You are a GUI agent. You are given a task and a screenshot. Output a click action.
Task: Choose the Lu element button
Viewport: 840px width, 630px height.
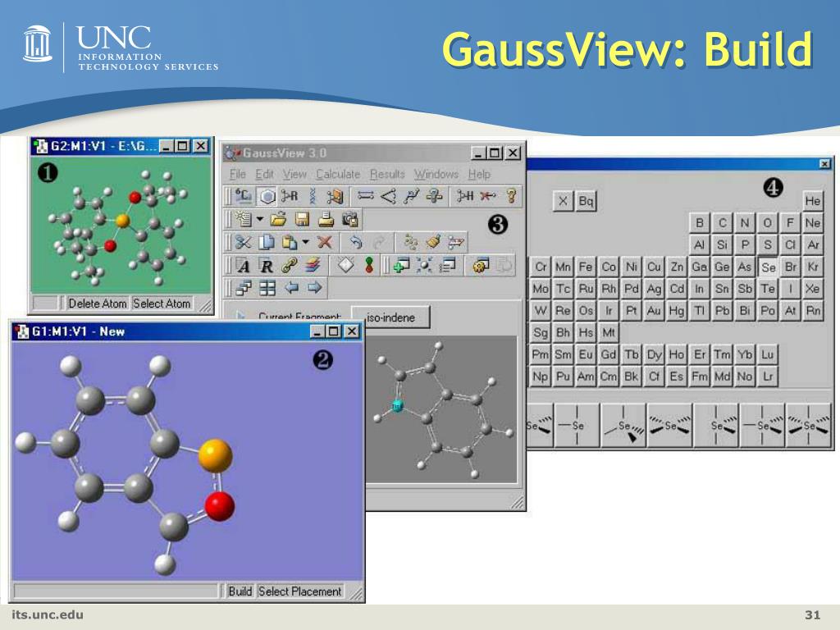767,354
